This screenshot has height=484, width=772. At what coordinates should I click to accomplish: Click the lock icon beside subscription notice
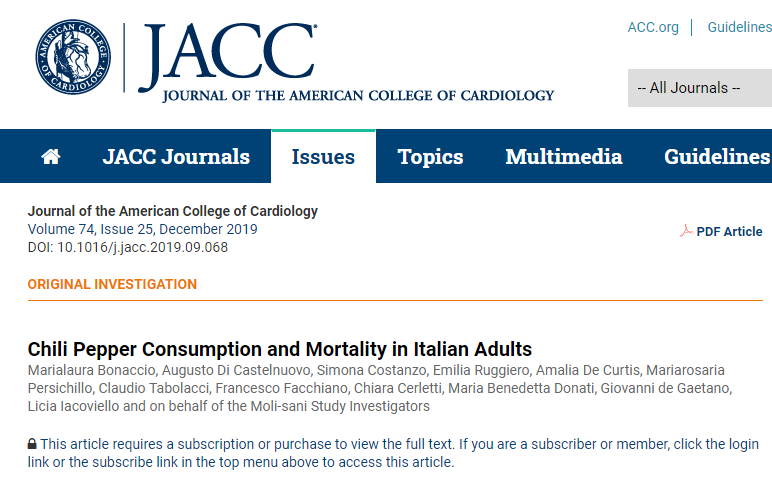[32, 444]
